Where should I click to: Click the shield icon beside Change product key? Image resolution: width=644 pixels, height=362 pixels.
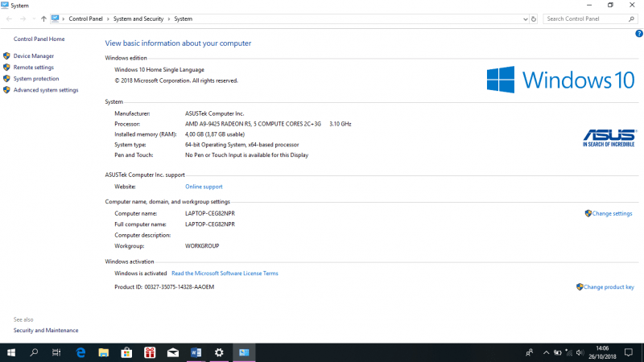pyautogui.click(x=580, y=287)
